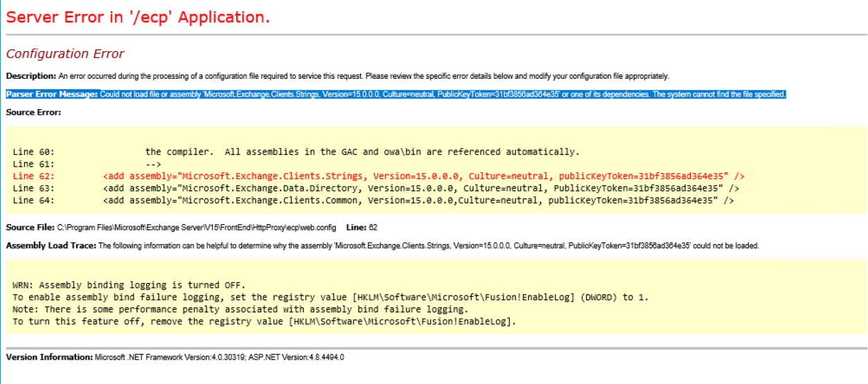This screenshot has width=868, height=384.
Task: Click the highlighted "Parser Error Message:" line
Action: 396,94
